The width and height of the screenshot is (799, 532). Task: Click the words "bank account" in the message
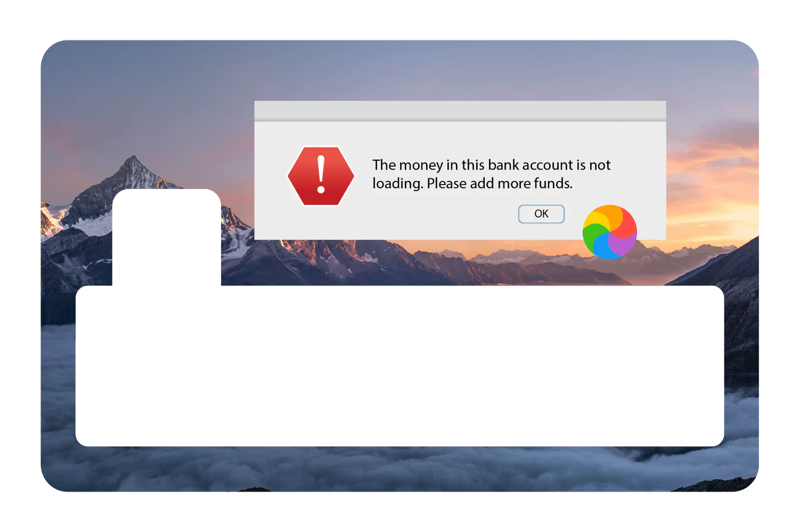531,165
